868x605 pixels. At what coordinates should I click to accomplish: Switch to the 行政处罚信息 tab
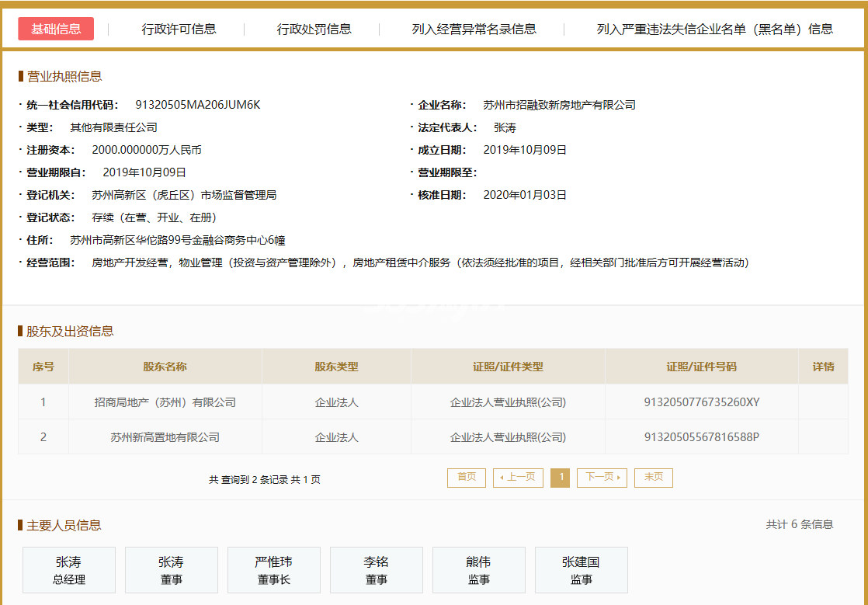pyautogui.click(x=314, y=29)
